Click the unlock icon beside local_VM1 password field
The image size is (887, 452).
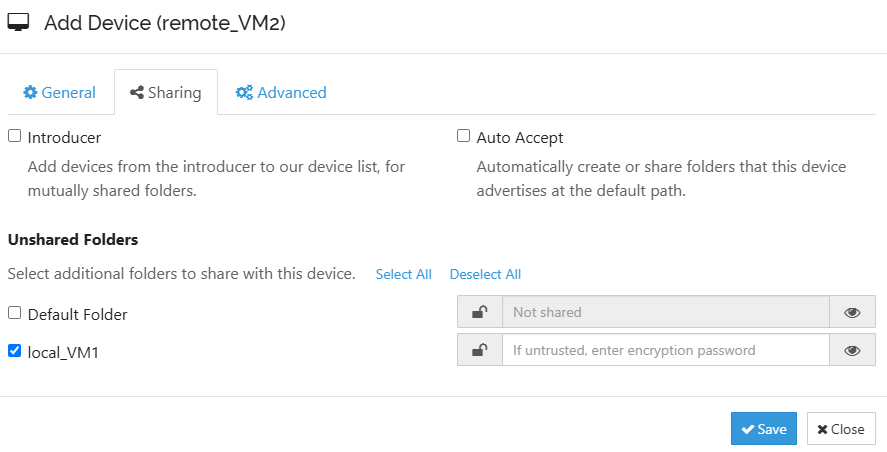(480, 350)
